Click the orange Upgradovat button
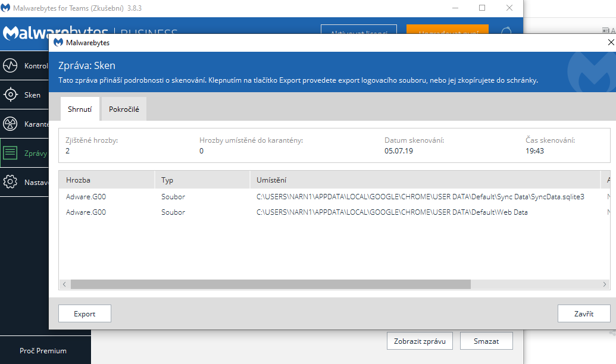The height and width of the screenshot is (364, 616). click(x=448, y=30)
